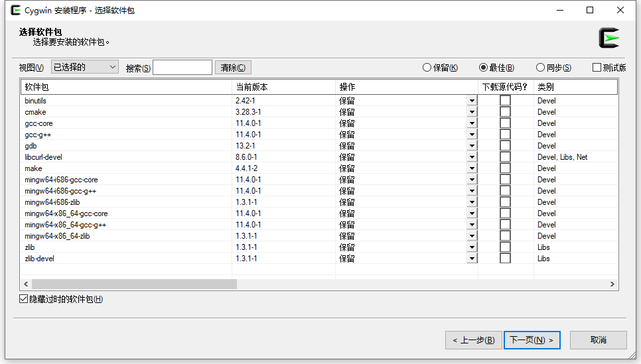Click the horizontal scrollbar thumb
This screenshot has width=641, height=364.
click(134, 284)
